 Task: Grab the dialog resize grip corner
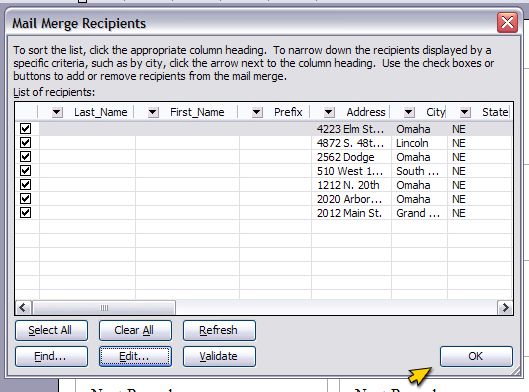tap(516, 371)
